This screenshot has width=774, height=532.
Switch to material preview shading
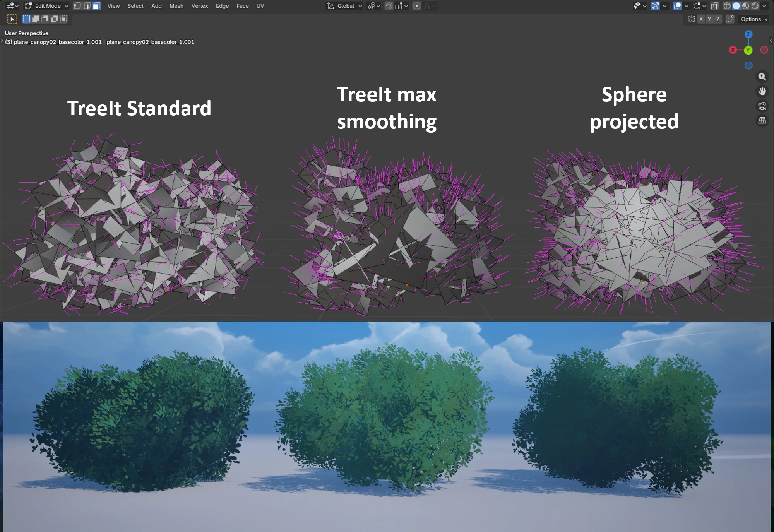pos(746,6)
